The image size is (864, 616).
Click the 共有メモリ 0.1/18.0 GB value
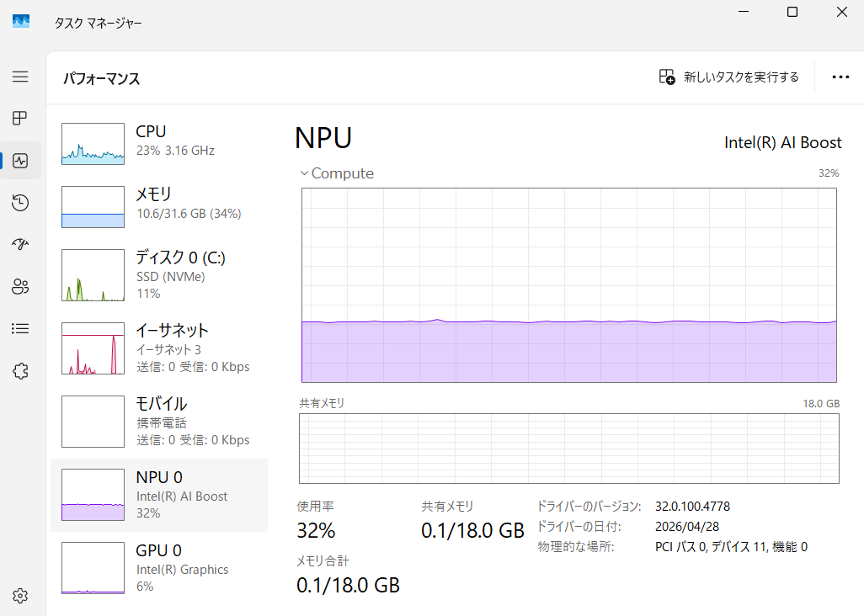(472, 531)
